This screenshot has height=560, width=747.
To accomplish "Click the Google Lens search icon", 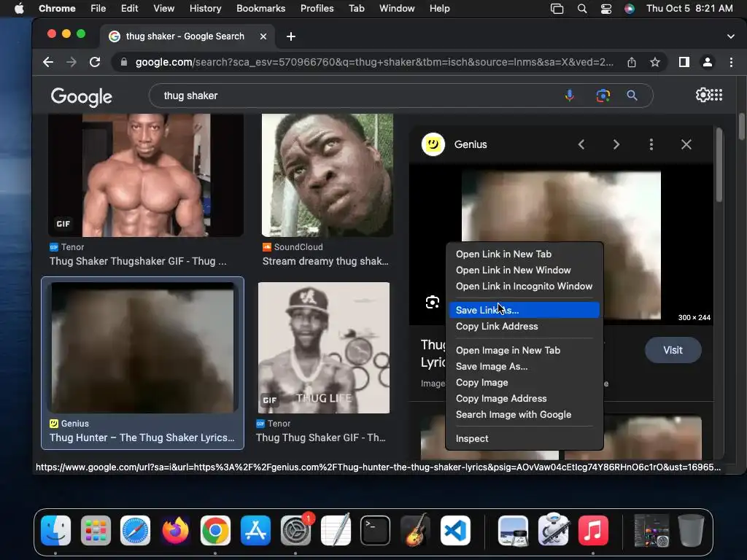I will 603,96.
